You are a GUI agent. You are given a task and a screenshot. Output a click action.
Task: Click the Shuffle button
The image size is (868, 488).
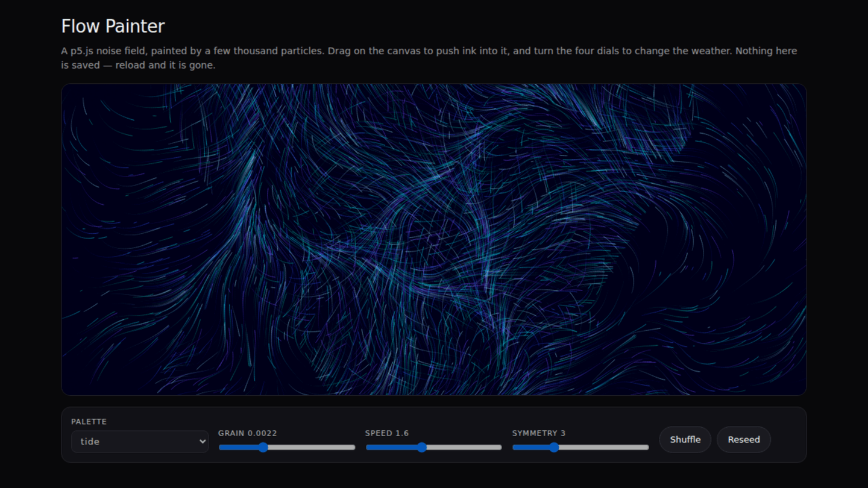point(685,440)
